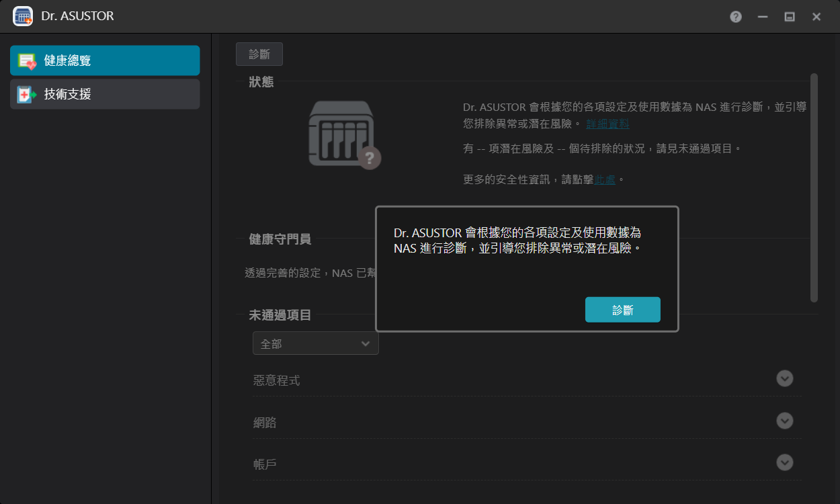Click the 健康總覽 heart monitor icon
The width and height of the screenshot is (840, 504).
27,61
